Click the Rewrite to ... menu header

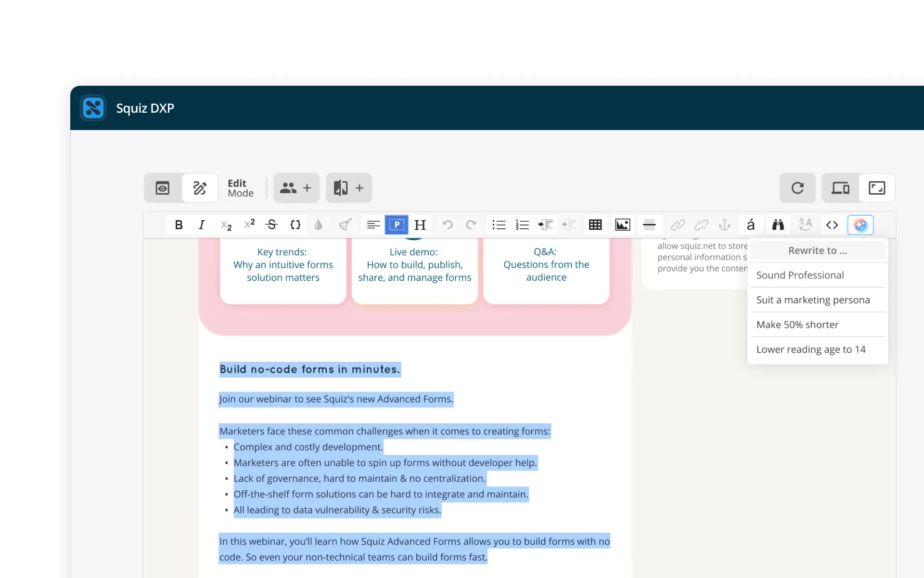click(818, 250)
